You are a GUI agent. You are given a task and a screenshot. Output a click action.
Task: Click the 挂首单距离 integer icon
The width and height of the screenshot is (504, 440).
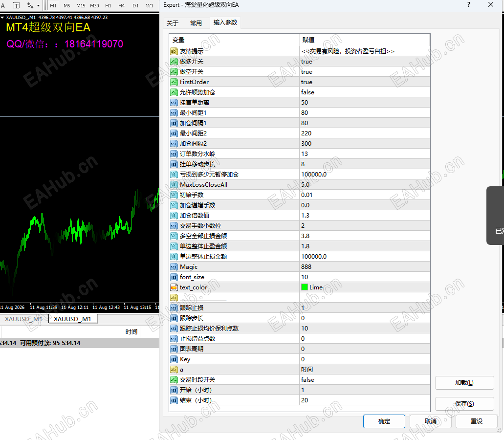point(174,103)
